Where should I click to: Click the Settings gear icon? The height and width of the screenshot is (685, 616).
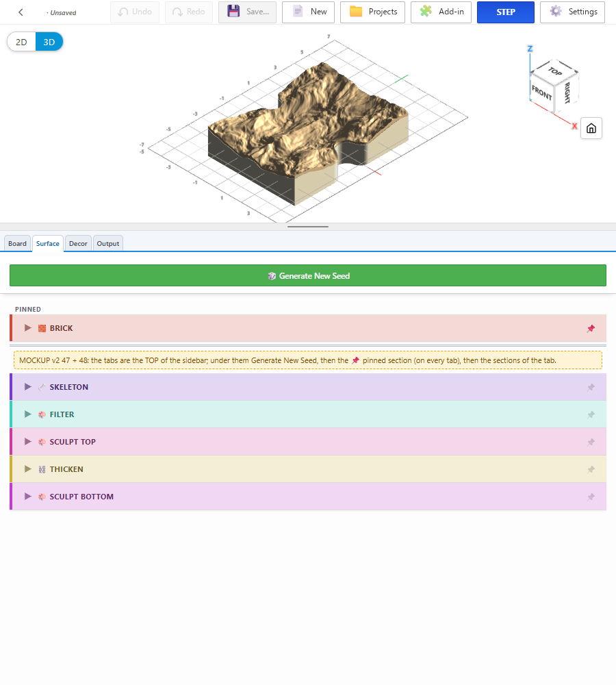coord(556,11)
